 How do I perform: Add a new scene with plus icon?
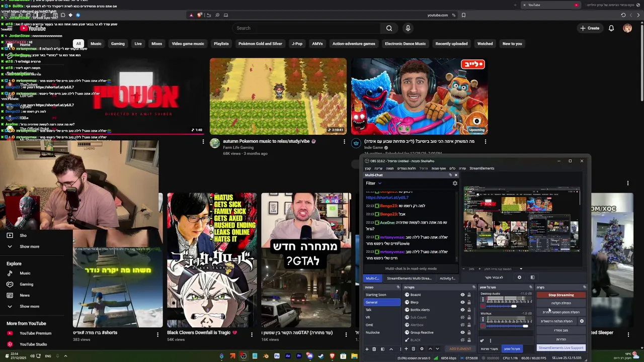point(367,349)
